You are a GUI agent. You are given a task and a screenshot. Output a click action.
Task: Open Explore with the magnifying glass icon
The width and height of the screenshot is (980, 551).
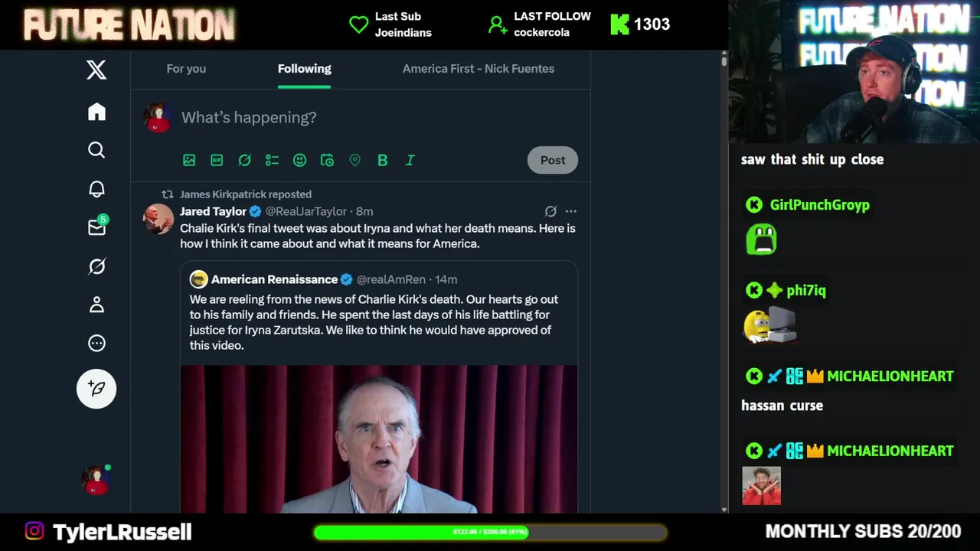96,150
